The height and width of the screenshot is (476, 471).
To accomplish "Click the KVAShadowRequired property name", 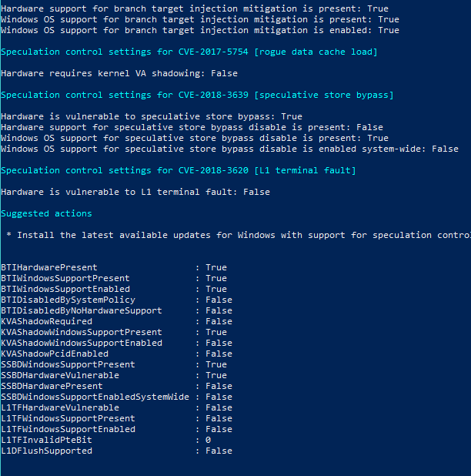I will tap(47, 321).
